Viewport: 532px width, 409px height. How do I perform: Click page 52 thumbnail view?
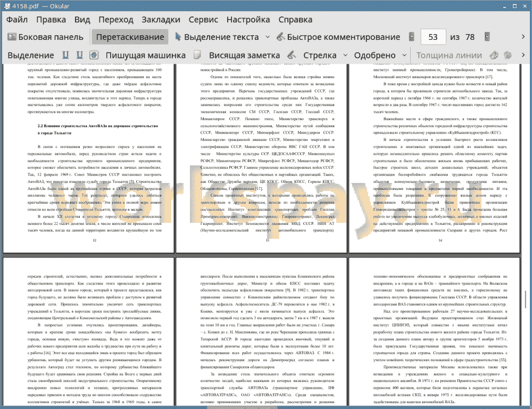[x=88, y=158]
